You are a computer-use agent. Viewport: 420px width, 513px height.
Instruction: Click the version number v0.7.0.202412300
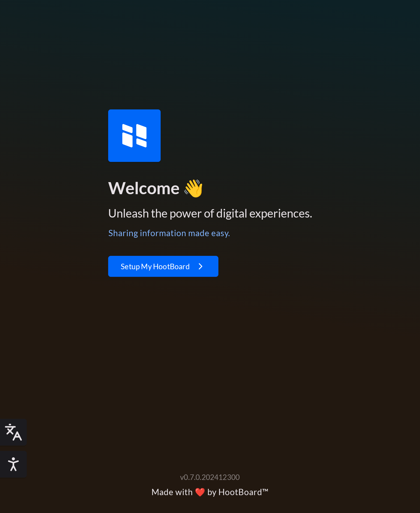(x=210, y=477)
